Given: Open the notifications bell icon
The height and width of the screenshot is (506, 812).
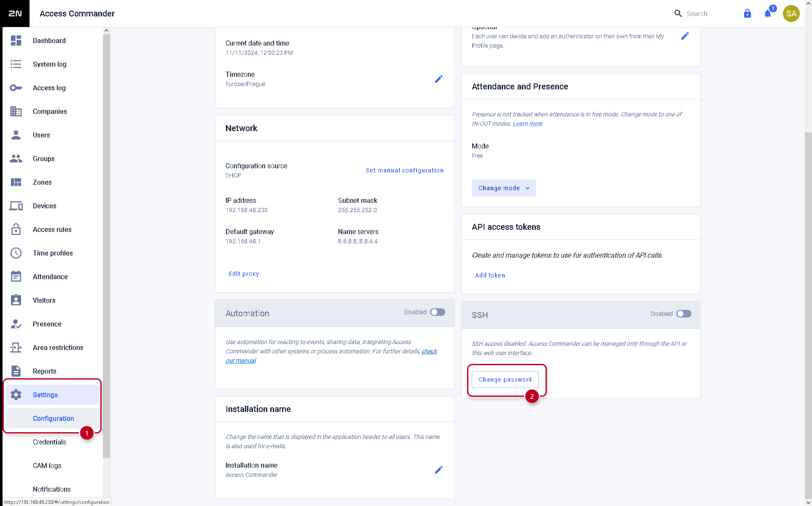Looking at the screenshot, I should coord(768,14).
